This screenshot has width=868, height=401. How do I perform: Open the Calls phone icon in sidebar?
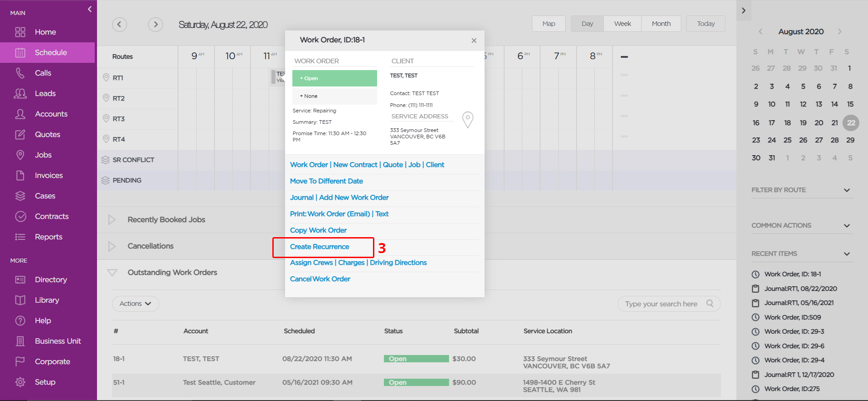coord(20,73)
